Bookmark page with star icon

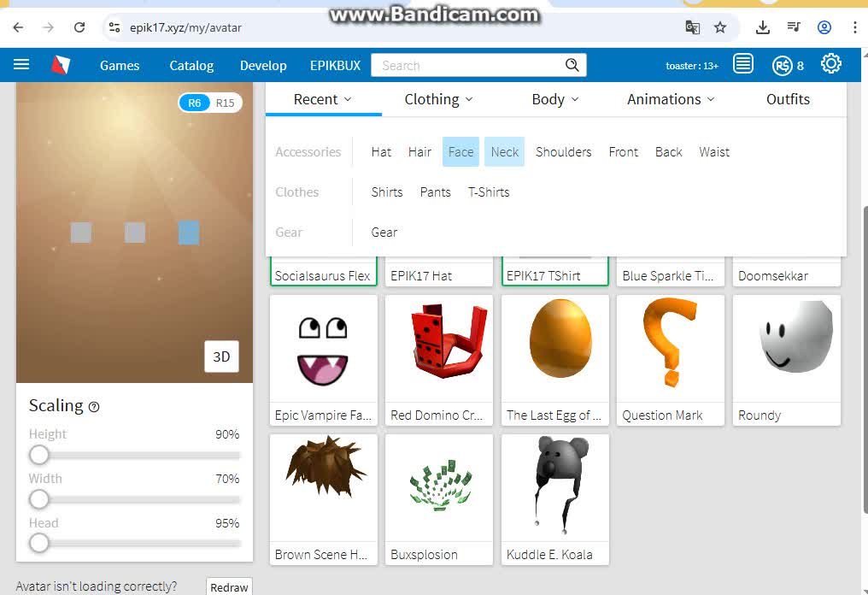tap(720, 27)
